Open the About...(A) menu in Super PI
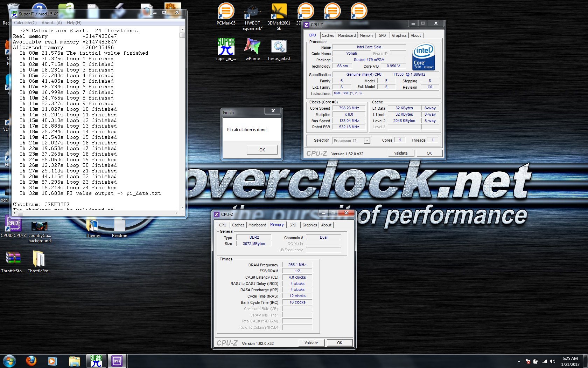The width and height of the screenshot is (588, 368). tap(52, 23)
